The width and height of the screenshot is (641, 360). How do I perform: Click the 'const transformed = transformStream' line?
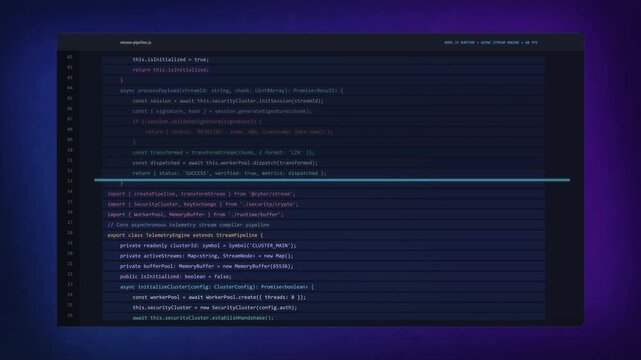pyautogui.click(x=223, y=152)
